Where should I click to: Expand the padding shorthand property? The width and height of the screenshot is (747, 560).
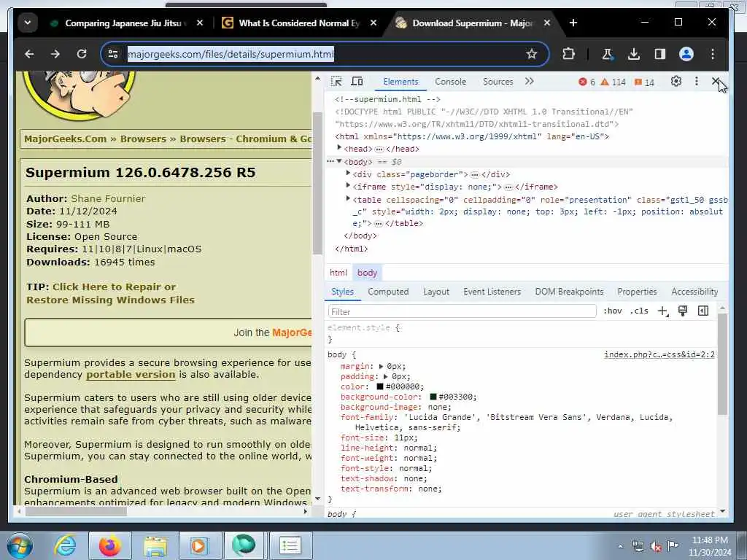coord(386,376)
